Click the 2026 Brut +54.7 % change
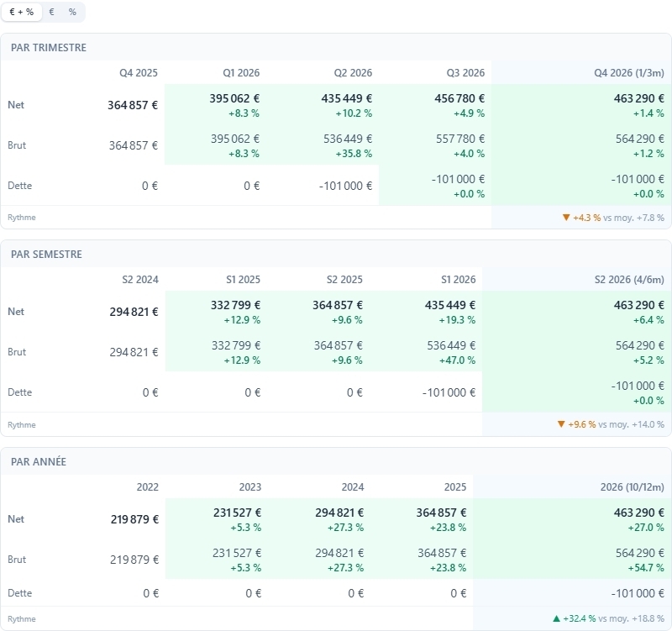The width and height of the screenshot is (672, 631). 646,568
